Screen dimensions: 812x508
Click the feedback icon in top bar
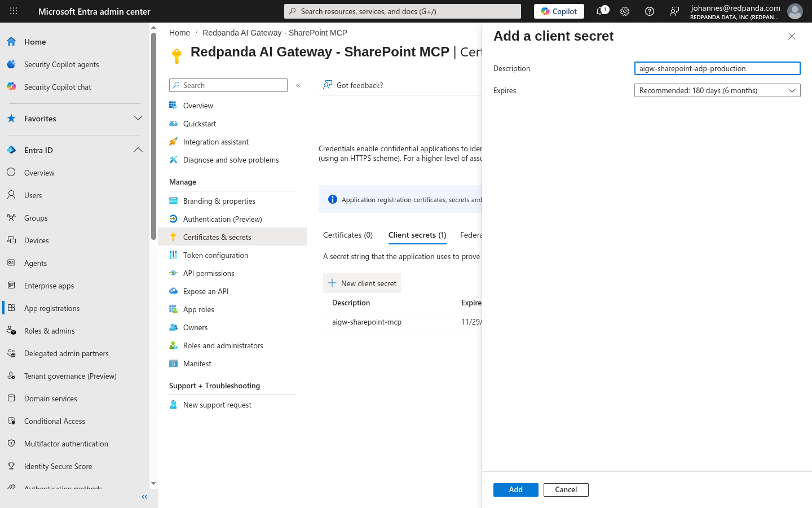click(x=674, y=11)
